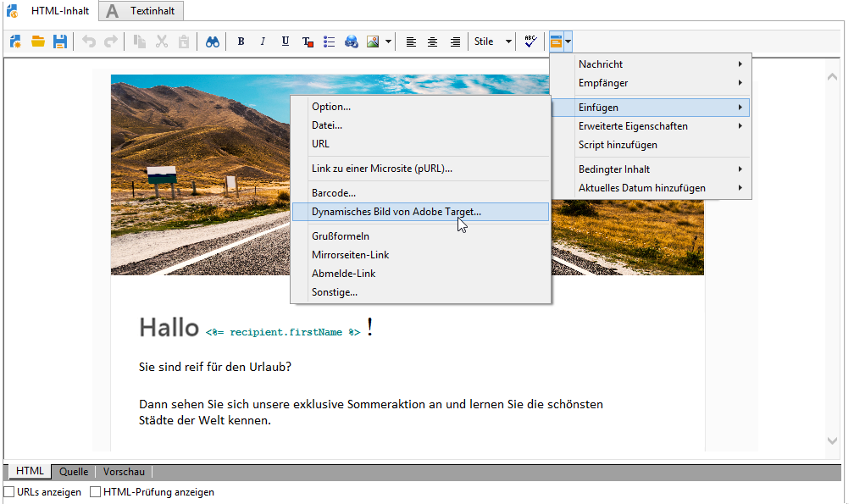Expand Erweiterte Eigenschaften submenu
Image resolution: width=854 pixels, height=504 pixels.
(x=652, y=125)
